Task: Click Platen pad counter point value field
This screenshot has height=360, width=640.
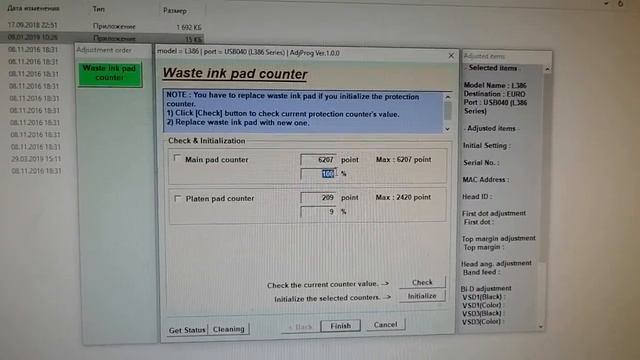Action: 318,198
